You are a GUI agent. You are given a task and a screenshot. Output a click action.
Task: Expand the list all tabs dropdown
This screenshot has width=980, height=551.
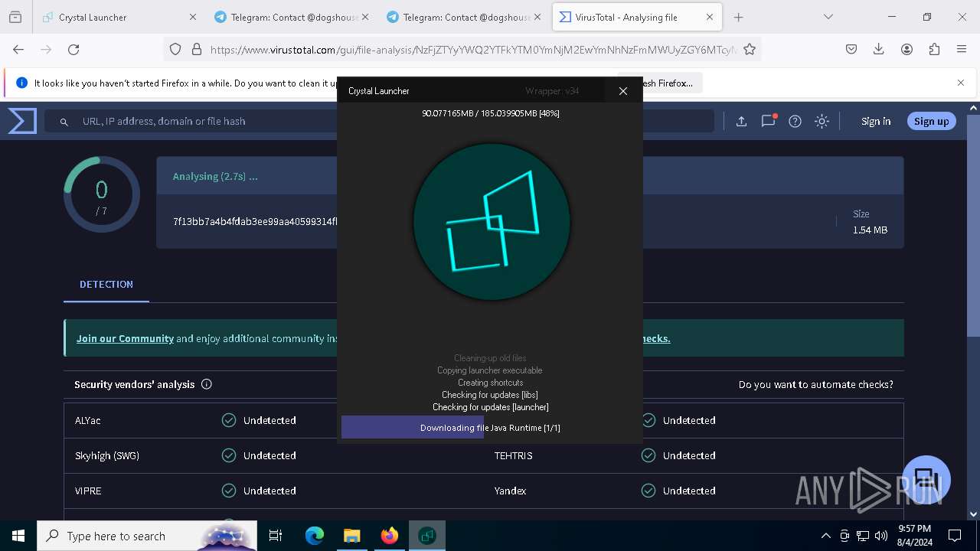tap(828, 17)
